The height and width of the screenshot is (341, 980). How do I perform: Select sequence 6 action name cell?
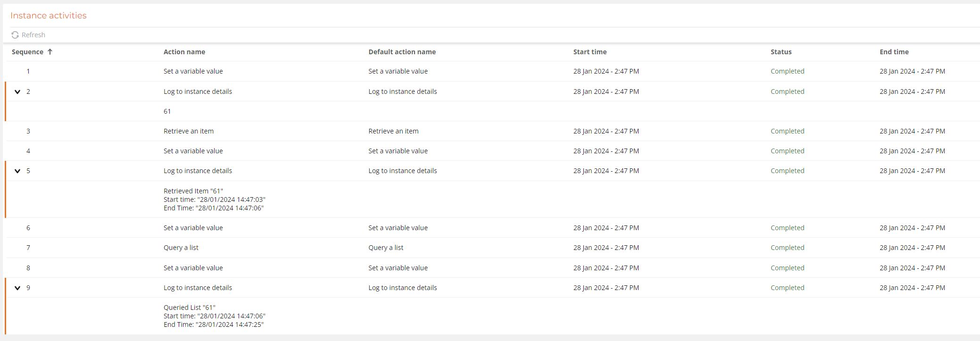193,228
